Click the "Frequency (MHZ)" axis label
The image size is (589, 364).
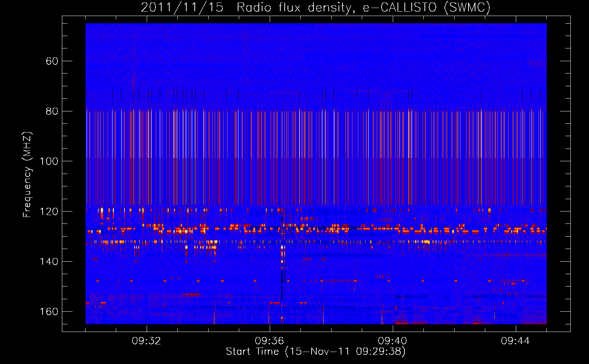point(27,175)
